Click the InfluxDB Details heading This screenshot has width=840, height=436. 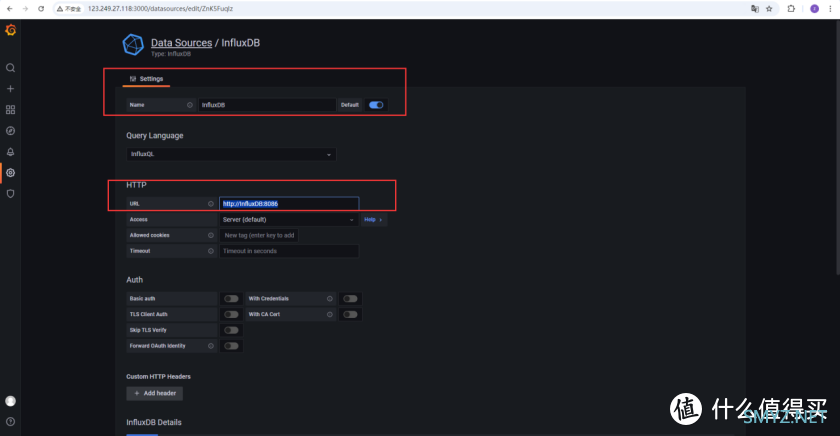point(154,422)
